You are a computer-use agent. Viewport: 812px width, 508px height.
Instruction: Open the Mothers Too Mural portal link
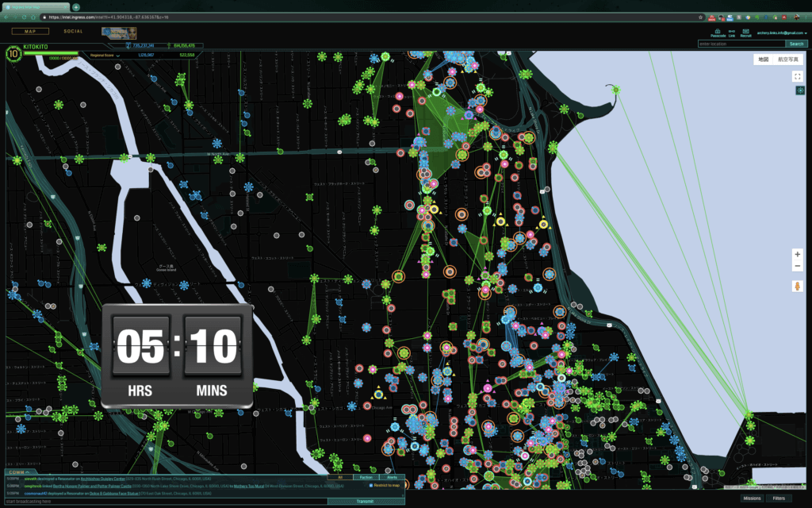[248, 487]
